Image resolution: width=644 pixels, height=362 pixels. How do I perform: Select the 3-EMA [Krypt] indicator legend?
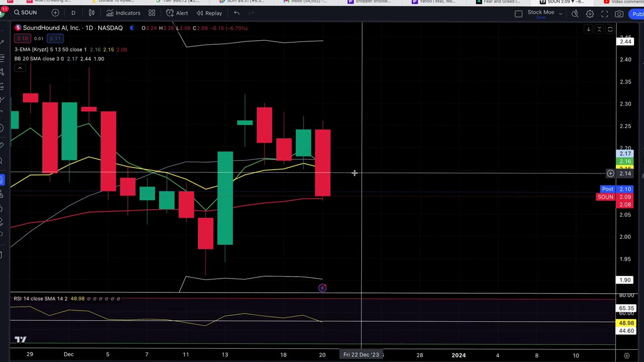[50, 49]
